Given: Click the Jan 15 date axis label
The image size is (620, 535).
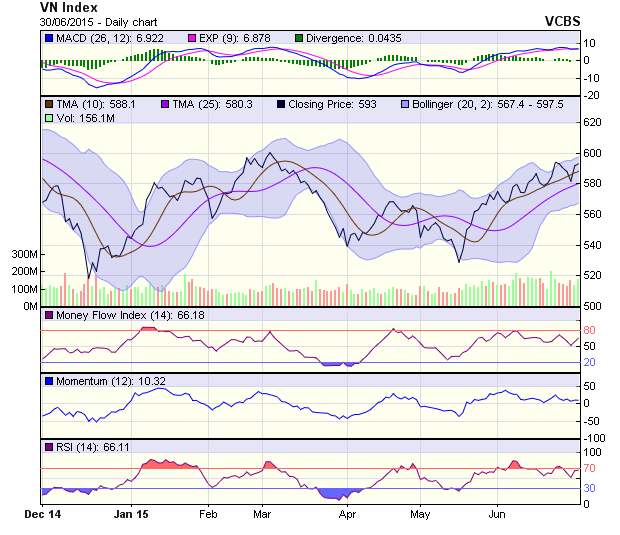Looking at the screenshot, I should 131,514.
